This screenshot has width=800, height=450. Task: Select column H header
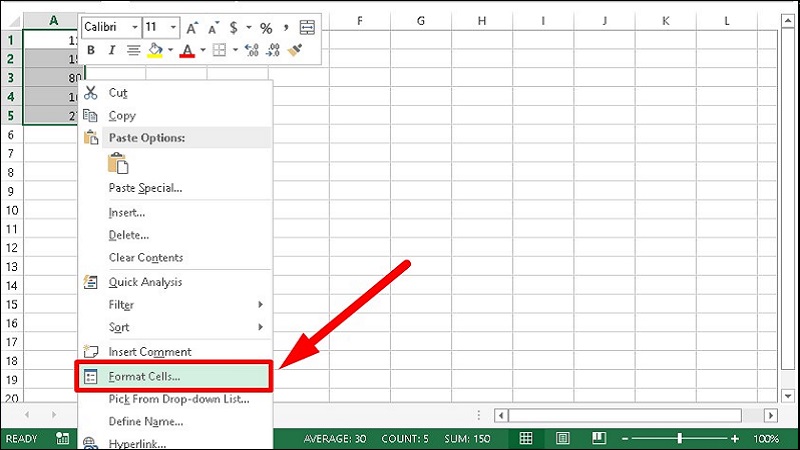click(x=482, y=21)
